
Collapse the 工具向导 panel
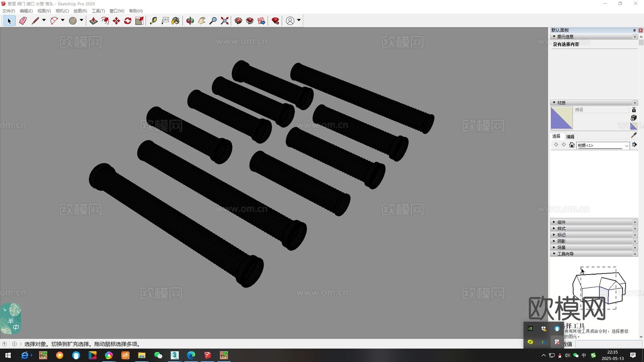tap(554, 254)
